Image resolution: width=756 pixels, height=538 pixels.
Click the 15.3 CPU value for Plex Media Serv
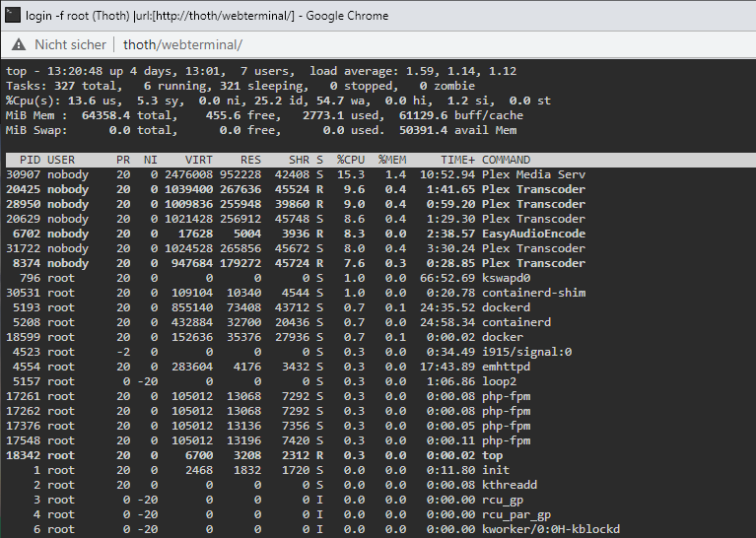click(351, 174)
